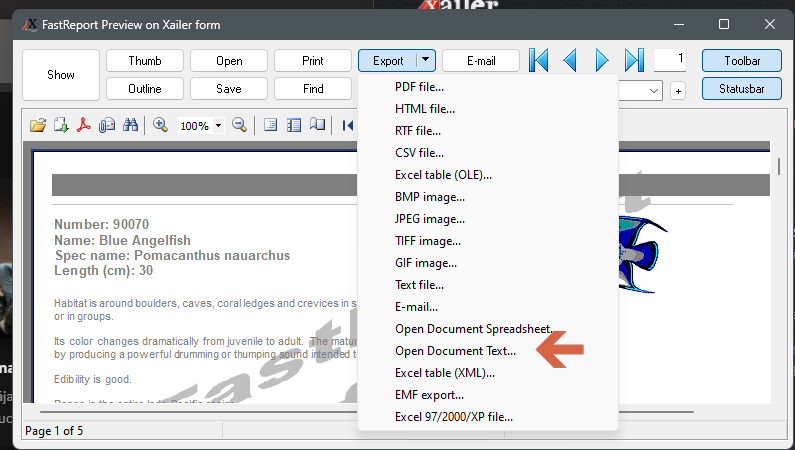Click the E-mail button

[x=481, y=61]
